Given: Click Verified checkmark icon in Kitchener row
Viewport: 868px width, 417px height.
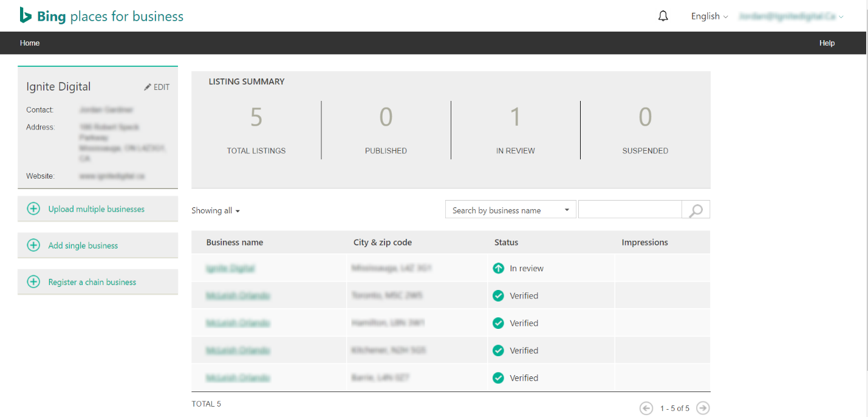Looking at the screenshot, I should [499, 350].
